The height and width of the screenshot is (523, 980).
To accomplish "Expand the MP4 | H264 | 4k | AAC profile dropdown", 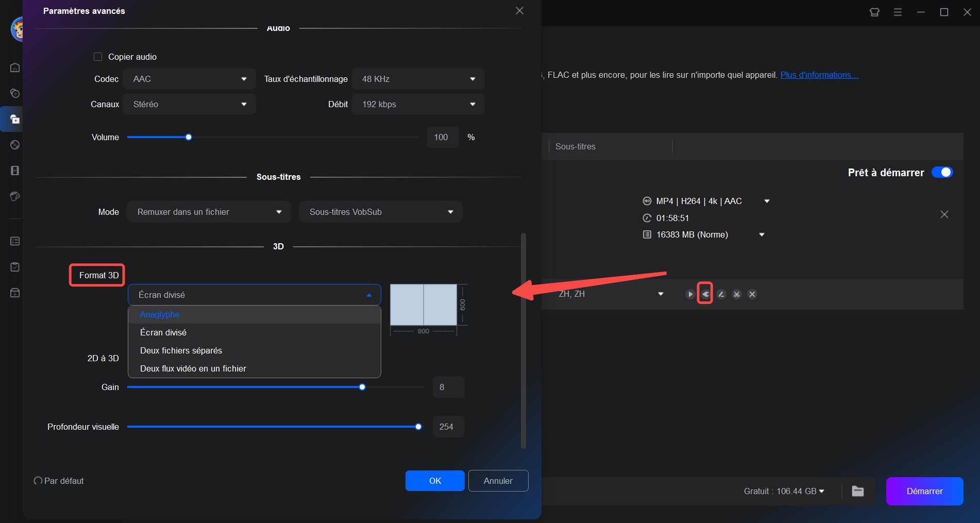I will (767, 201).
